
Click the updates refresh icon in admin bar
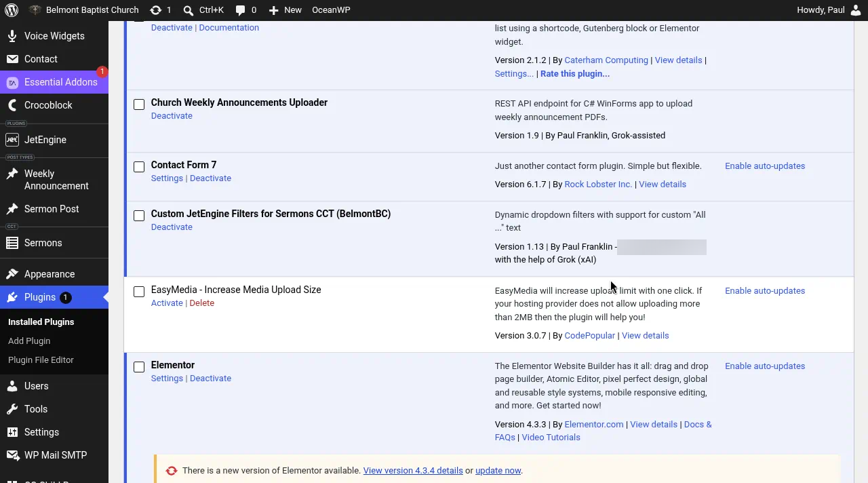click(156, 10)
